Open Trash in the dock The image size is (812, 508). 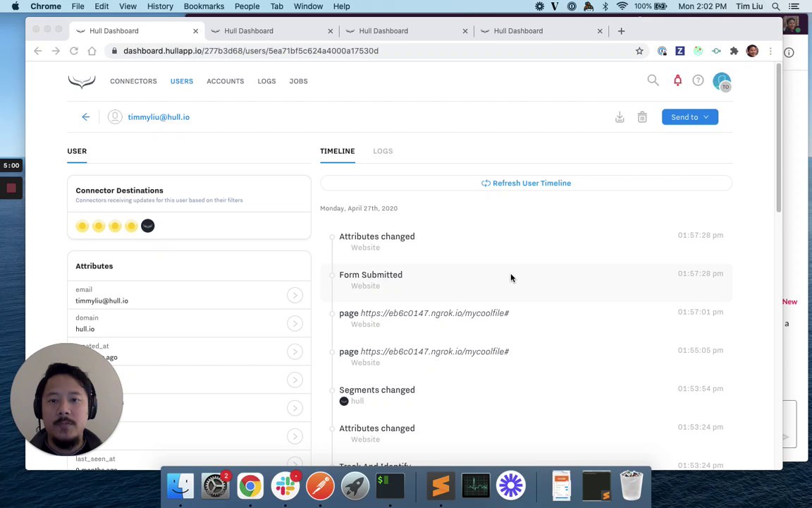pyautogui.click(x=632, y=485)
